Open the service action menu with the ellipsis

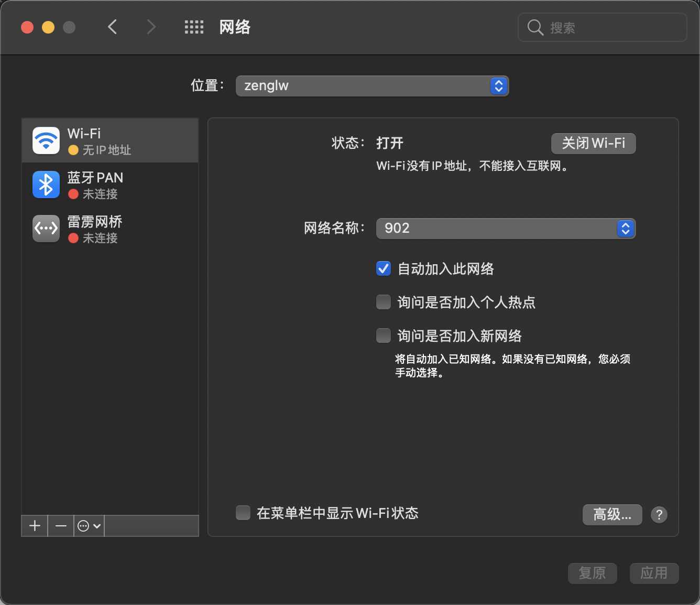click(x=89, y=526)
